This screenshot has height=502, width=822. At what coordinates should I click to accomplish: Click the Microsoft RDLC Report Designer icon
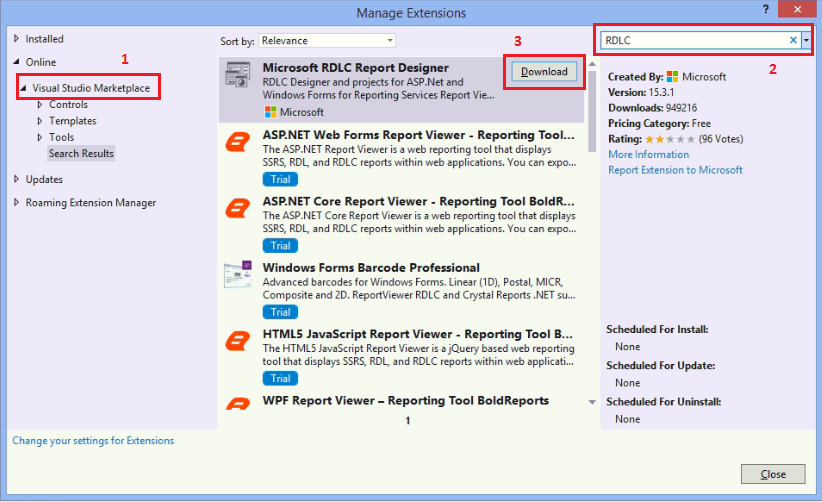[237, 74]
